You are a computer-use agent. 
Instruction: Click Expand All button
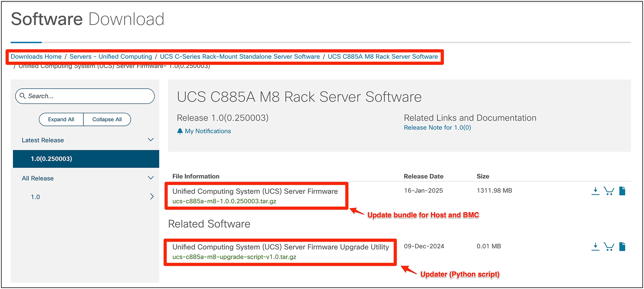click(61, 120)
